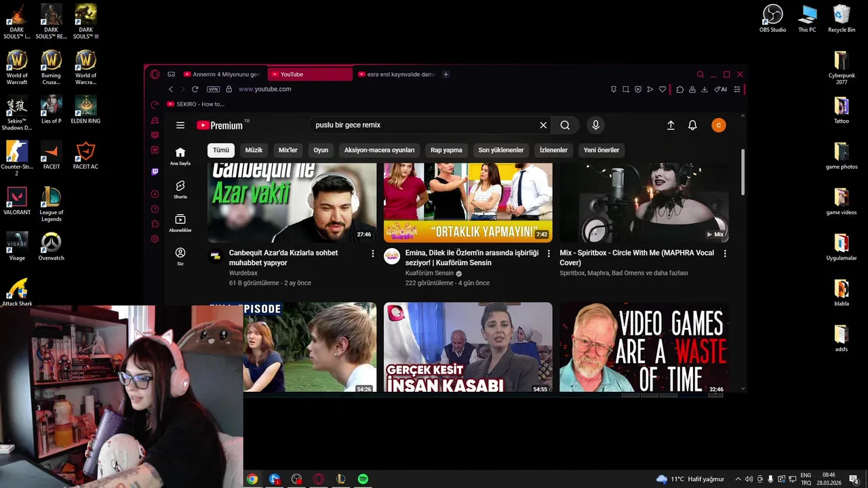The image size is (868, 488).
Task: Open extensions cube in Opera sidebar
Action: pos(155,224)
